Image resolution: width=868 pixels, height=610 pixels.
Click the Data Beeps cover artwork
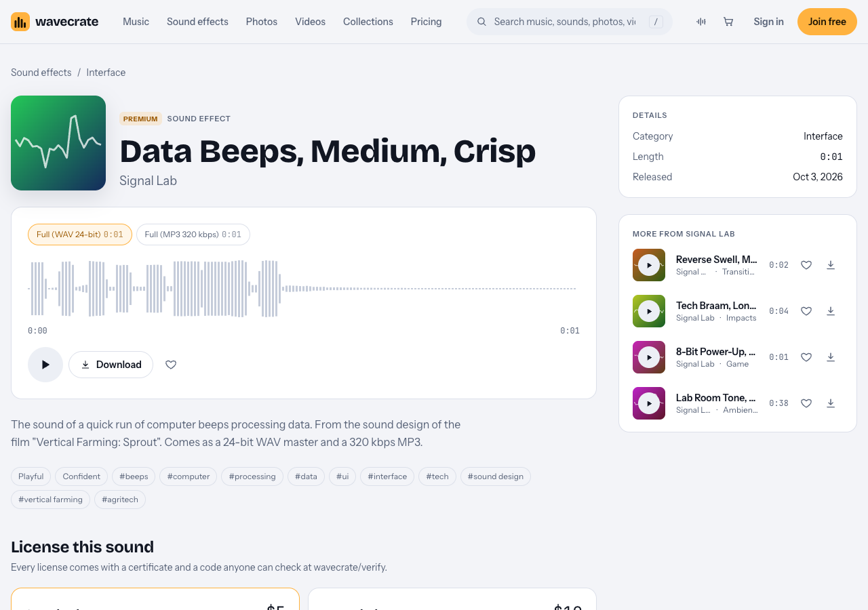pos(58,143)
